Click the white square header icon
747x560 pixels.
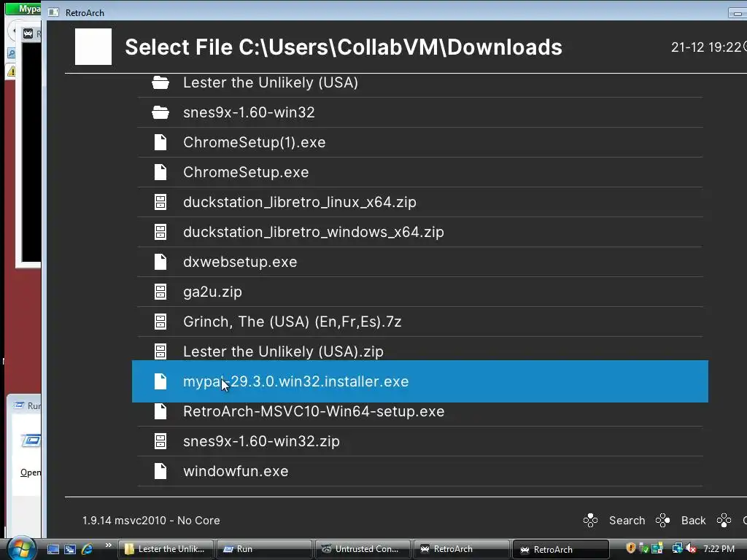point(93,47)
